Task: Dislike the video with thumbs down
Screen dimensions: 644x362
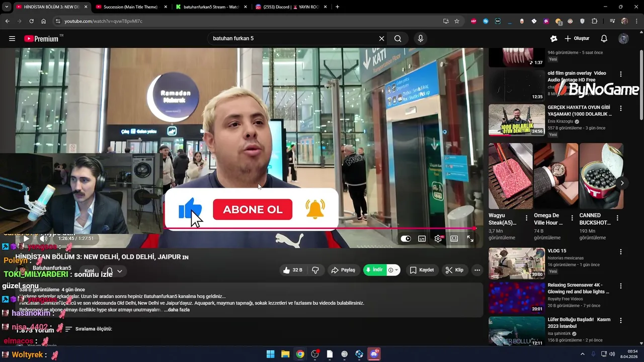Action: coord(315,270)
